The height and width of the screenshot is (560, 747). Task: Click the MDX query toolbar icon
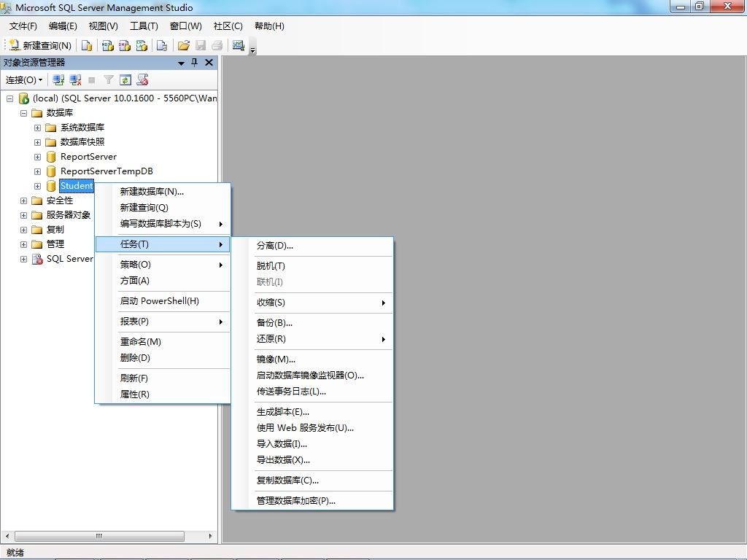[x=108, y=45]
